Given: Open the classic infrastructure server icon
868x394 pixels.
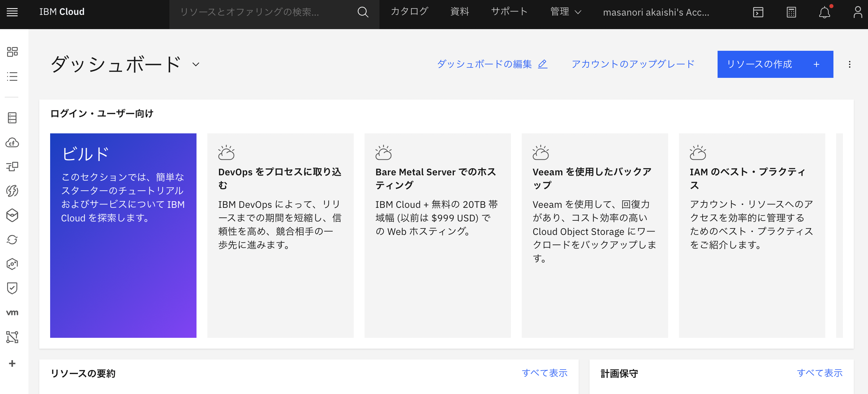Looking at the screenshot, I should [x=12, y=118].
